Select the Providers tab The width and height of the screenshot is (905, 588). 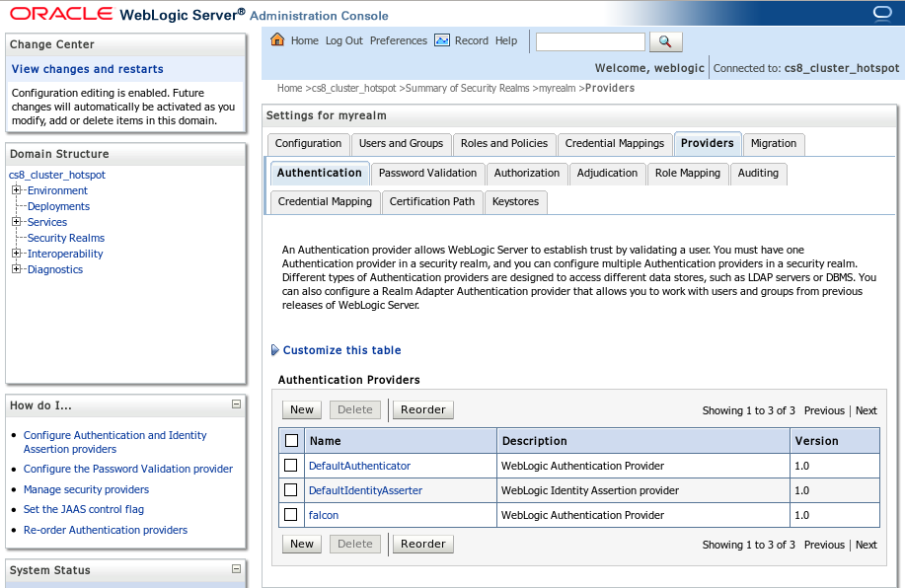tap(707, 144)
